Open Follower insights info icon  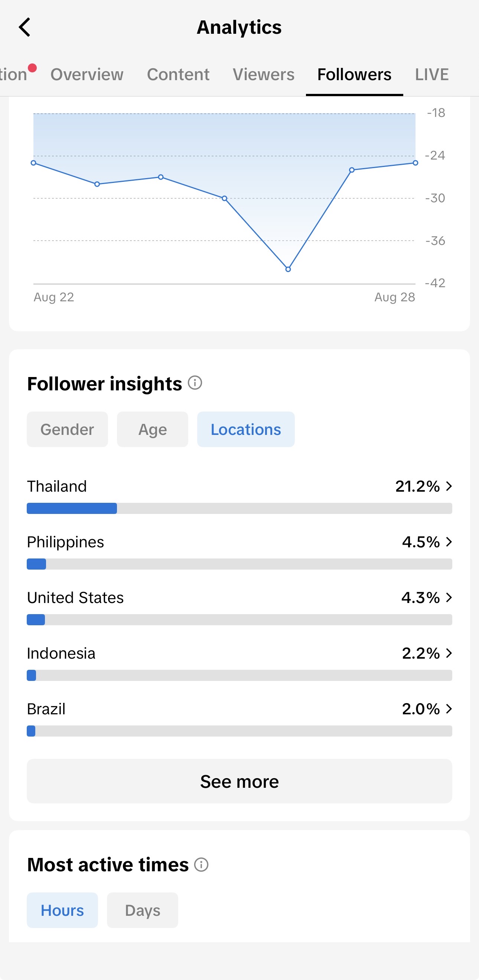[195, 383]
